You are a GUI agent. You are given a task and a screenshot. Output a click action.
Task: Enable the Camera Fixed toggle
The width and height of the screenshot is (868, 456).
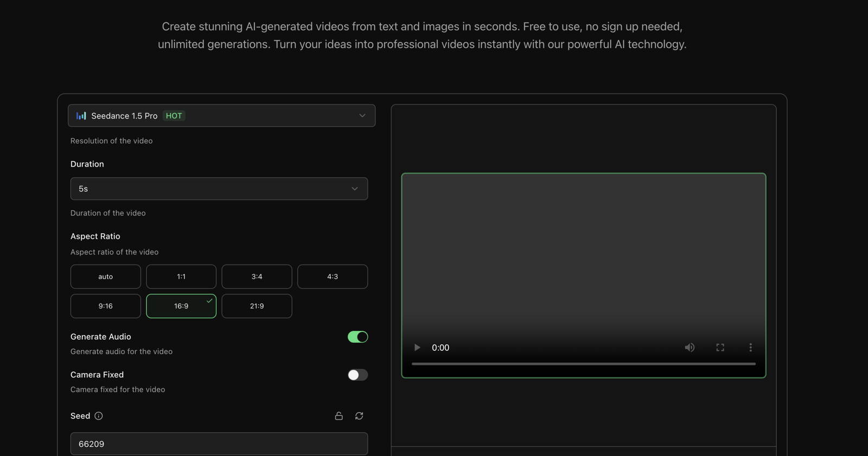(x=358, y=375)
